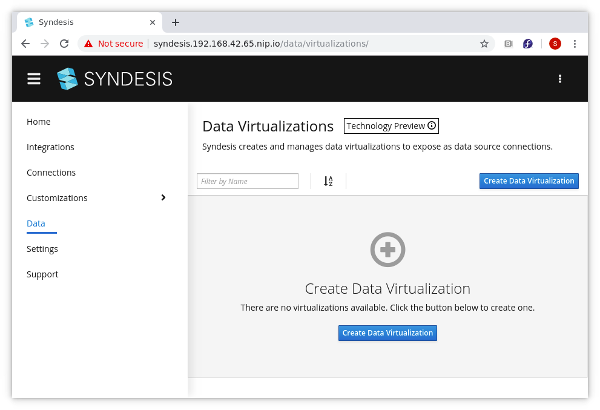Click the Data Virtualizations page heading
The image size is (600, 410).
coord(268,126)
